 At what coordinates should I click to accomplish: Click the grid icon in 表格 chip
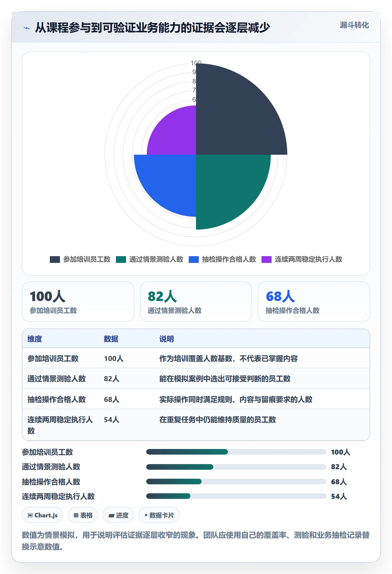[76, 515]
